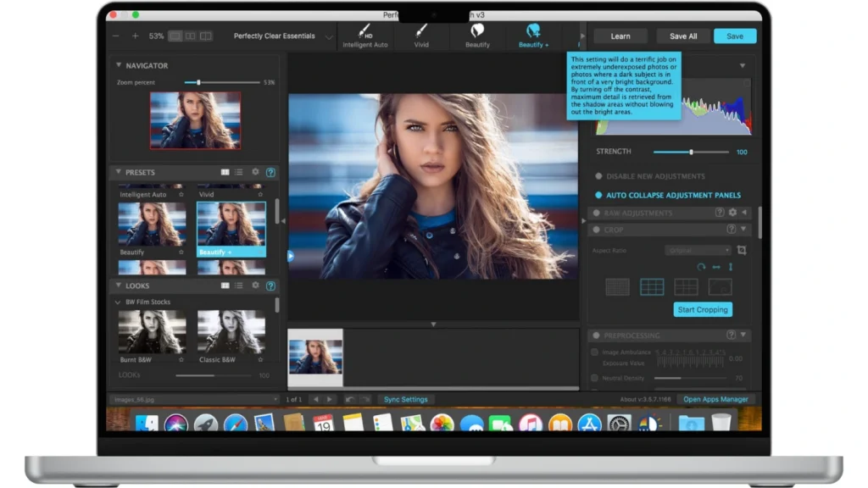Apply the Intelligent Auto preset in toolbar
The image size is (868, 488).
coord(364,36)
